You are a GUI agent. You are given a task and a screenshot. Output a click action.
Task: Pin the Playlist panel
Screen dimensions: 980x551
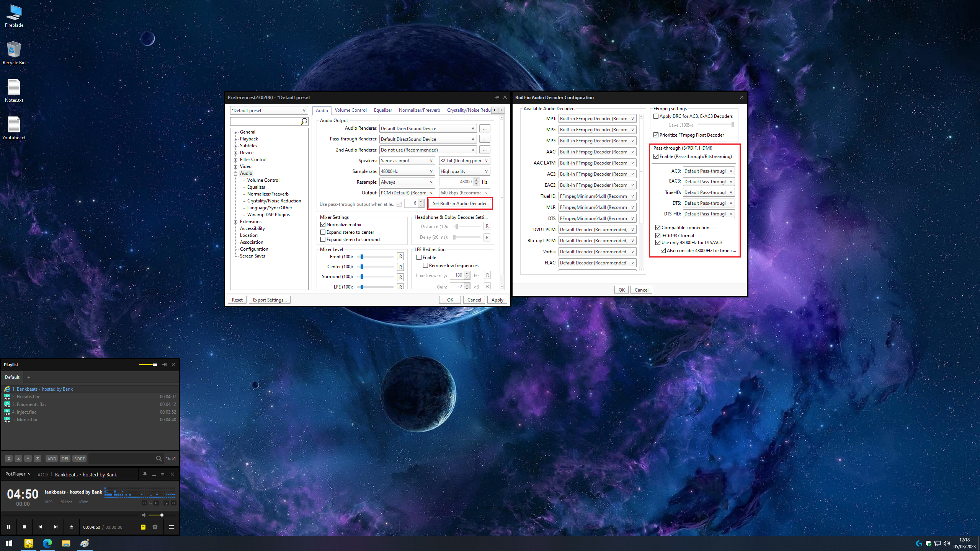tap(165, 365)
